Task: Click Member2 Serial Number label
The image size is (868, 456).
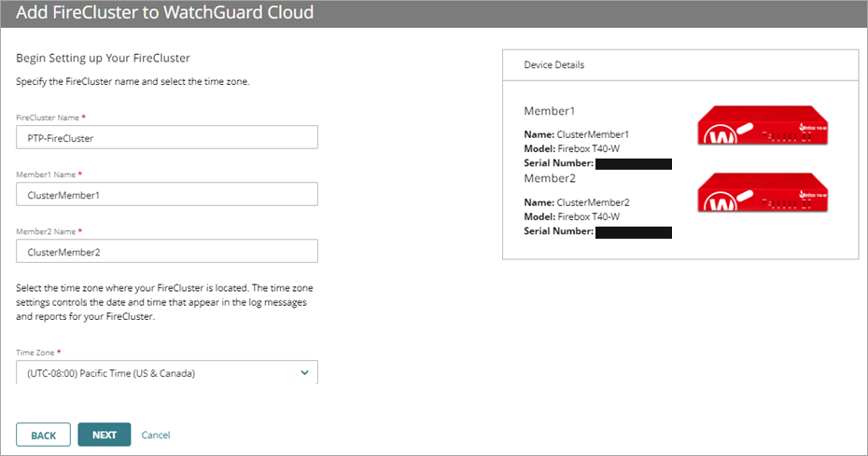Action: [x=558, y=231]
